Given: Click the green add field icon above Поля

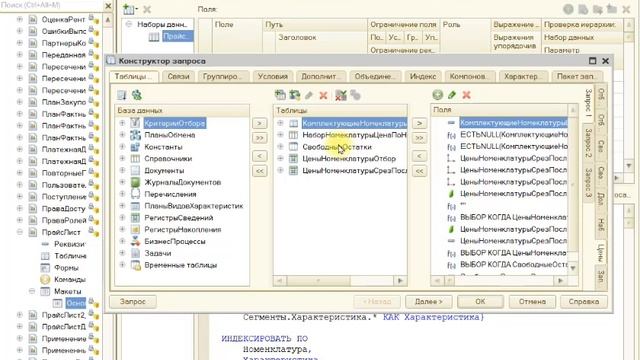Looking at the screenshot, I should [x=438, y=95].
